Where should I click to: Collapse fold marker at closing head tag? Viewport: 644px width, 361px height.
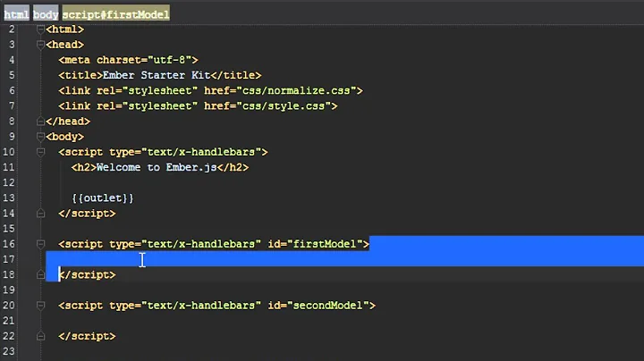pos(40,122)
